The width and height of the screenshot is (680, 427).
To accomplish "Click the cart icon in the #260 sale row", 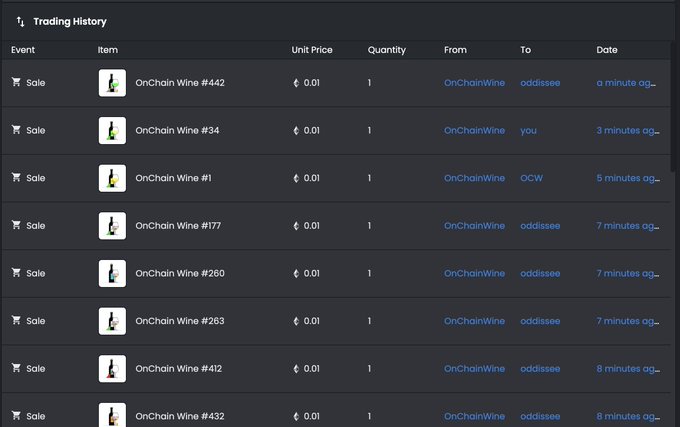I will [16, 273].
